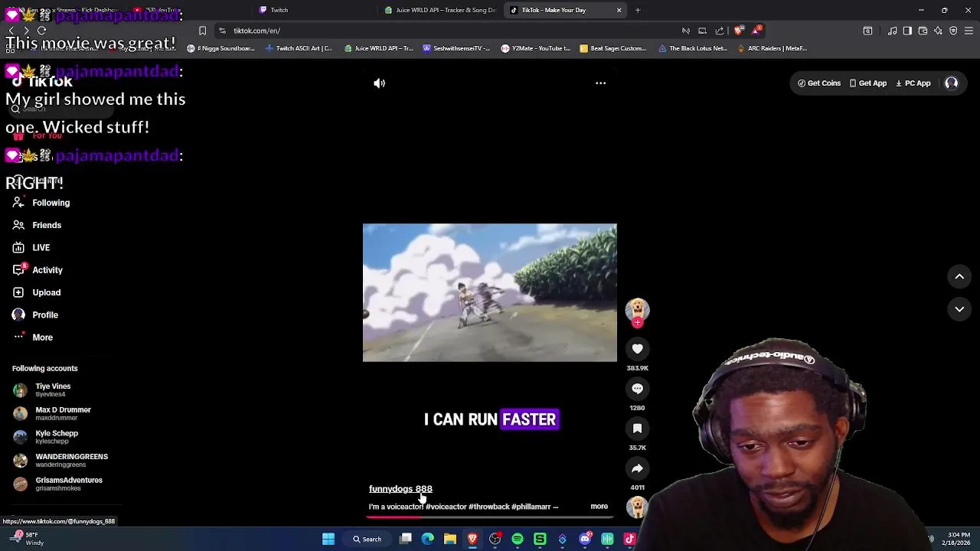Open the Brave playlist music note icon
Image resolution: width=980 pixels, height=551 pixels.
pos(893,31)
